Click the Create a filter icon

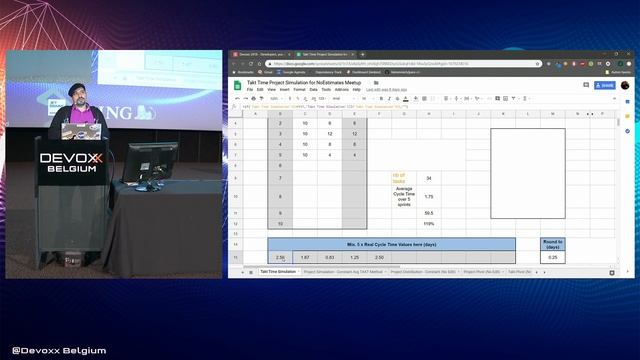[514, 98]
